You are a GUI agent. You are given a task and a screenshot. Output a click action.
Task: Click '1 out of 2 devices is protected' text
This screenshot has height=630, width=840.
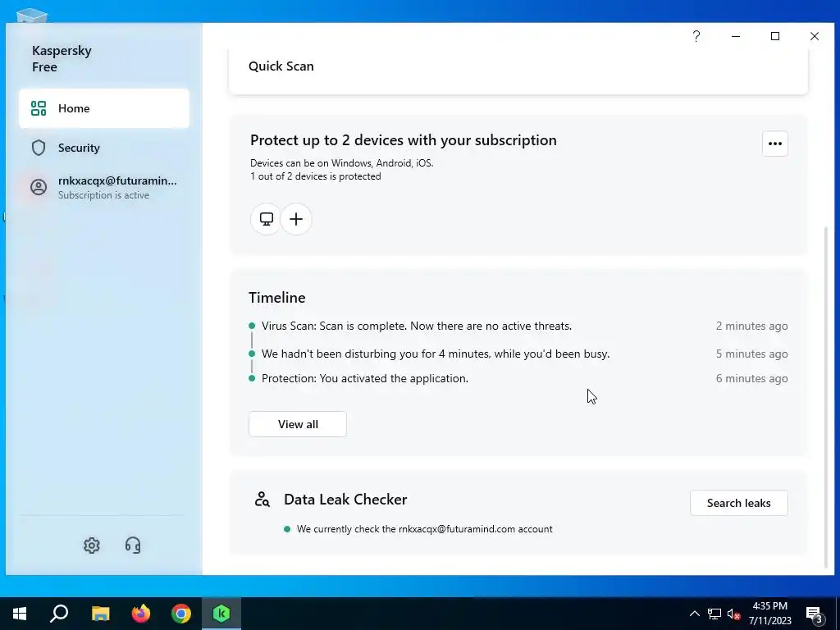click(316, 176)
